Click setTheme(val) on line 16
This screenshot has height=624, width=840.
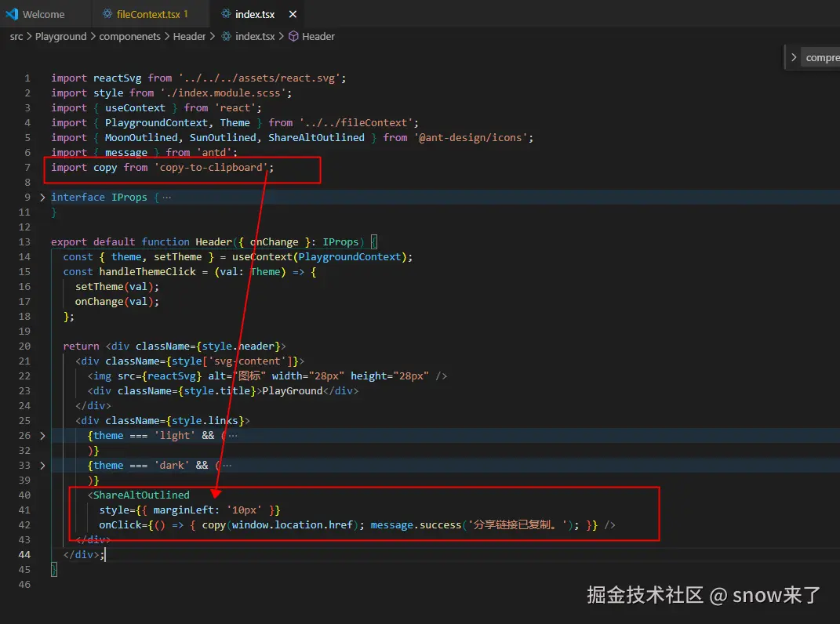tap(115, 287)
